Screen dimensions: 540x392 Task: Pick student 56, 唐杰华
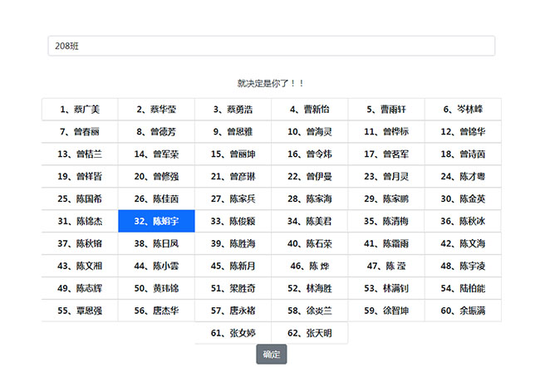coord(156,311)
